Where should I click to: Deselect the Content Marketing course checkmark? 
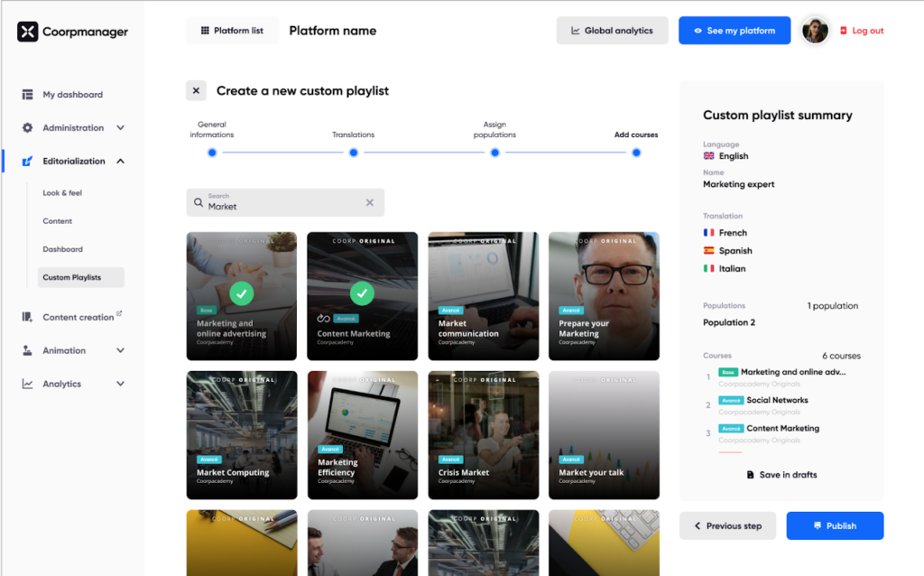click(x=362, y=293)
